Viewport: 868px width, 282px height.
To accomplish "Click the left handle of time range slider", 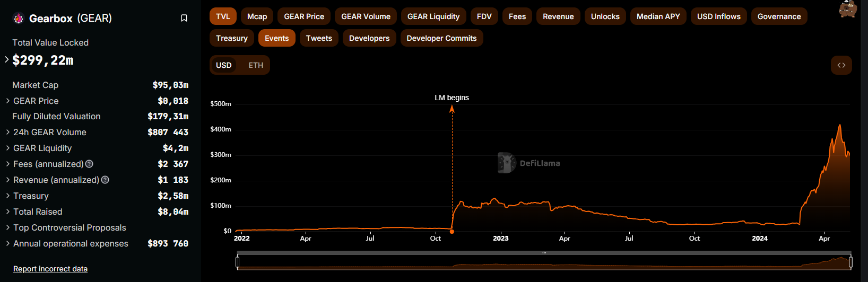I will [x=238, y=262].
